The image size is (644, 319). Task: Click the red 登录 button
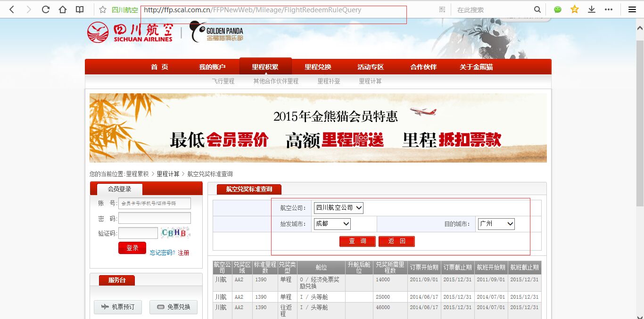tap(132, 248)
